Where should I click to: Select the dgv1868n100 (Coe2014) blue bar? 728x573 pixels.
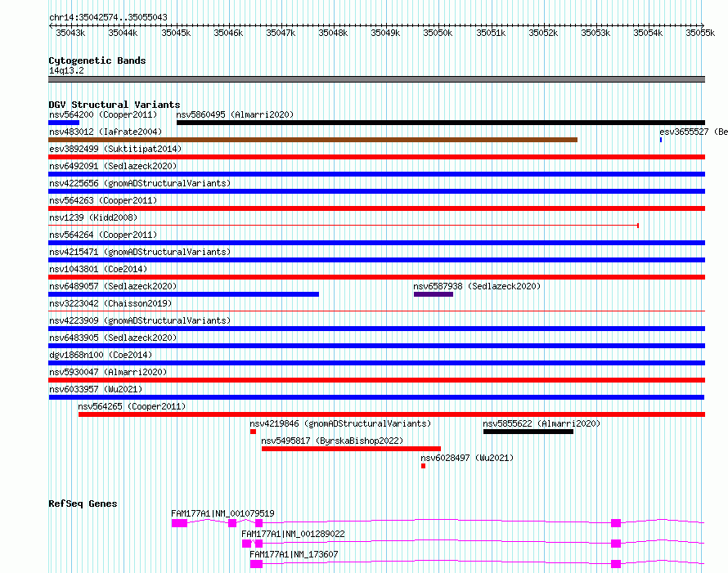coord(376,363)
